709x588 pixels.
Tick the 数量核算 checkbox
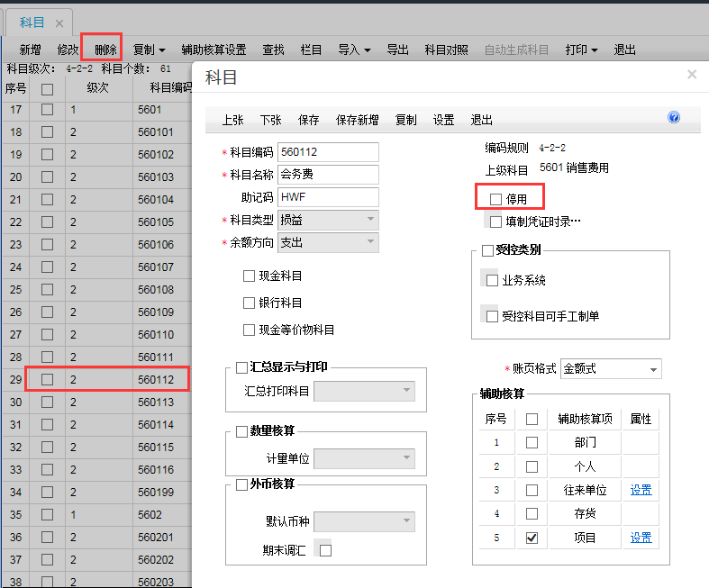(x=241, y=432)
